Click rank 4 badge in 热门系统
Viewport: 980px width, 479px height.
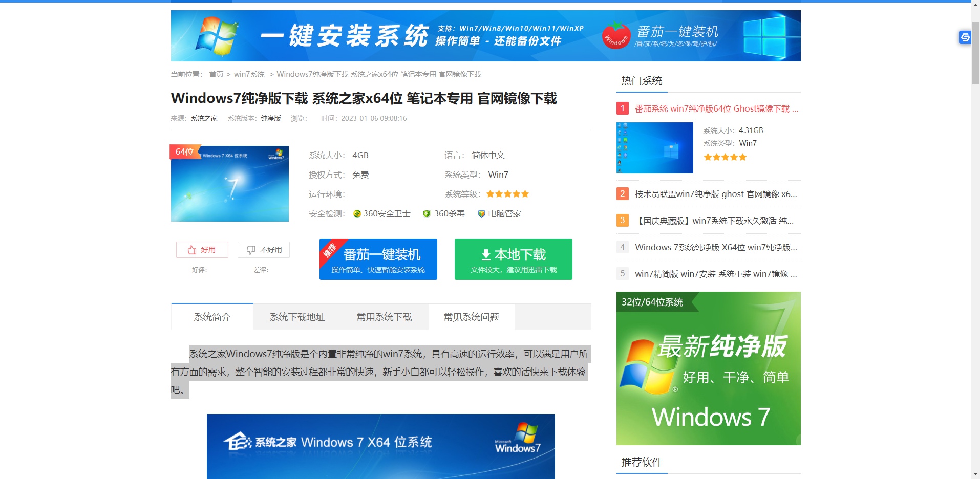(623, 247)
